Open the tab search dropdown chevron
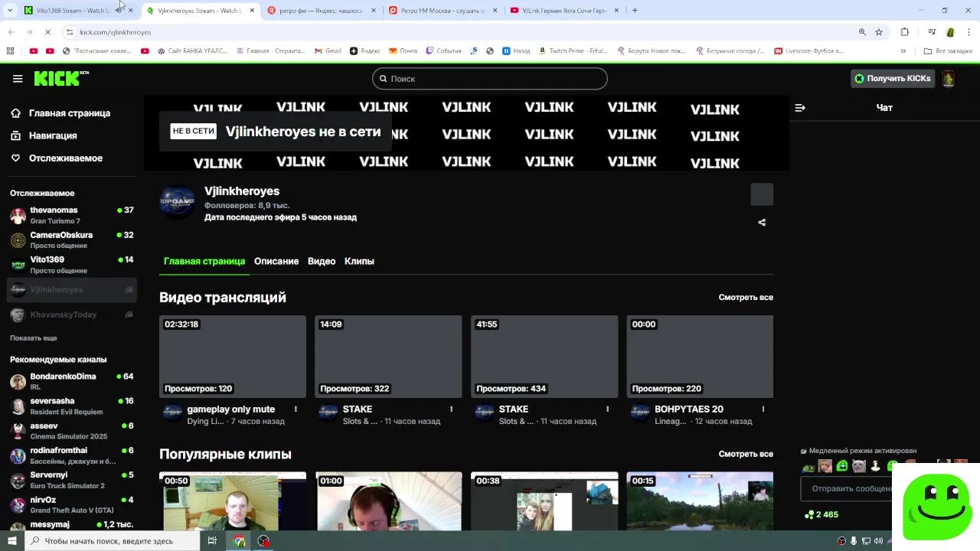980x551 pixels. (10, 10)
